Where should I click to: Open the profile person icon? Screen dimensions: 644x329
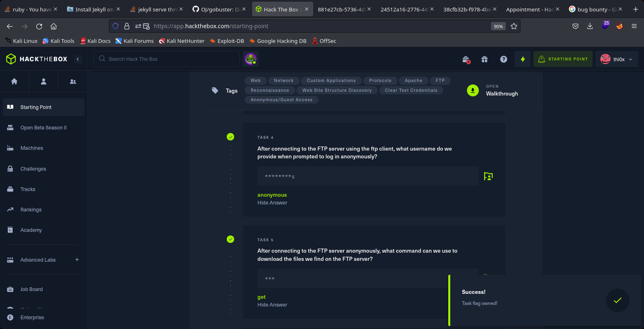44,81
